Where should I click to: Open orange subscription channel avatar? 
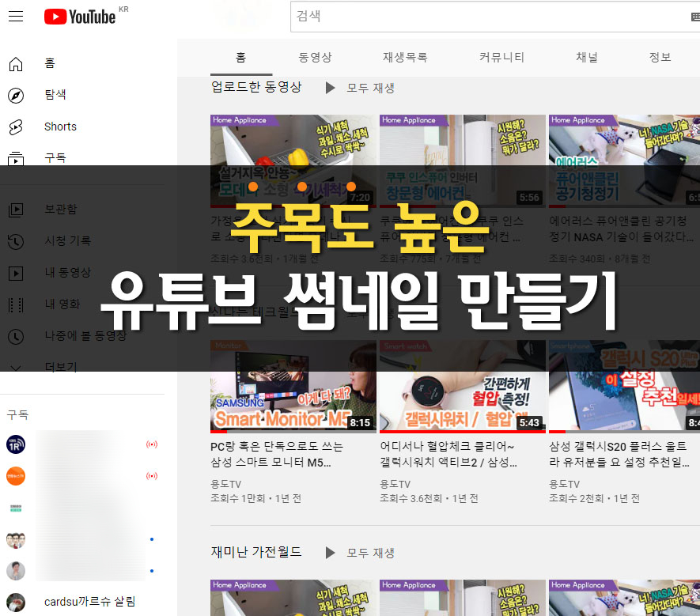pos(16,476)
